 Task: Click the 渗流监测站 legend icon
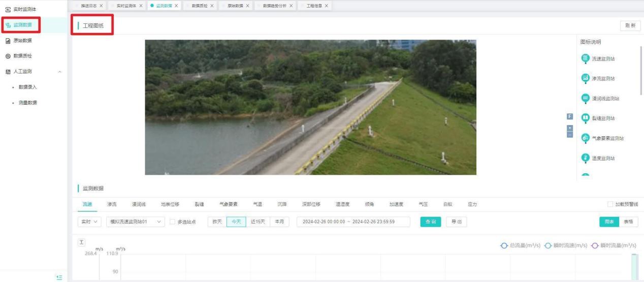[585, 78]
